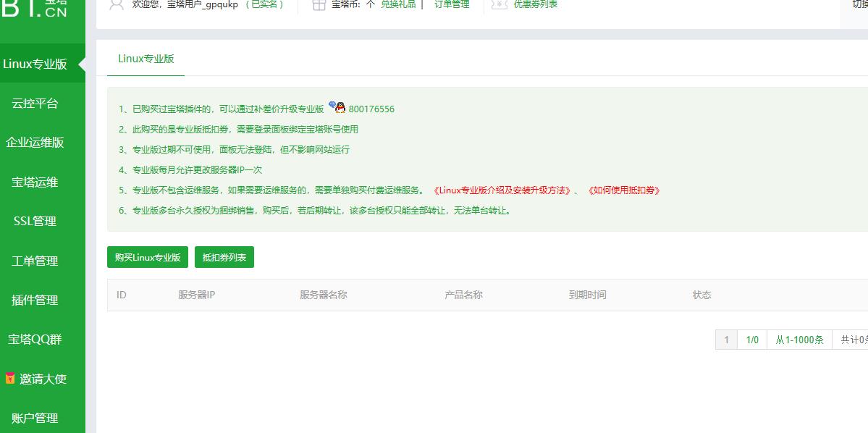
Task: Click the 抵扣券列表 button
Action: (x=224, y=258)
